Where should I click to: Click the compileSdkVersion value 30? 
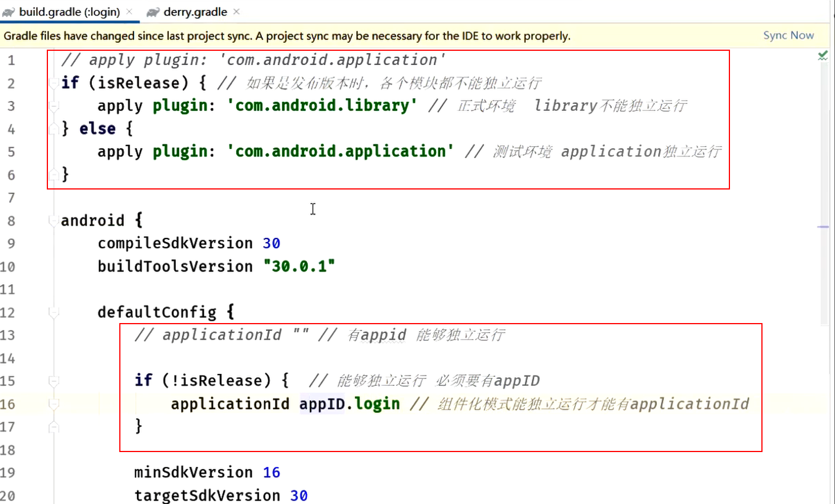coord(272,243)
